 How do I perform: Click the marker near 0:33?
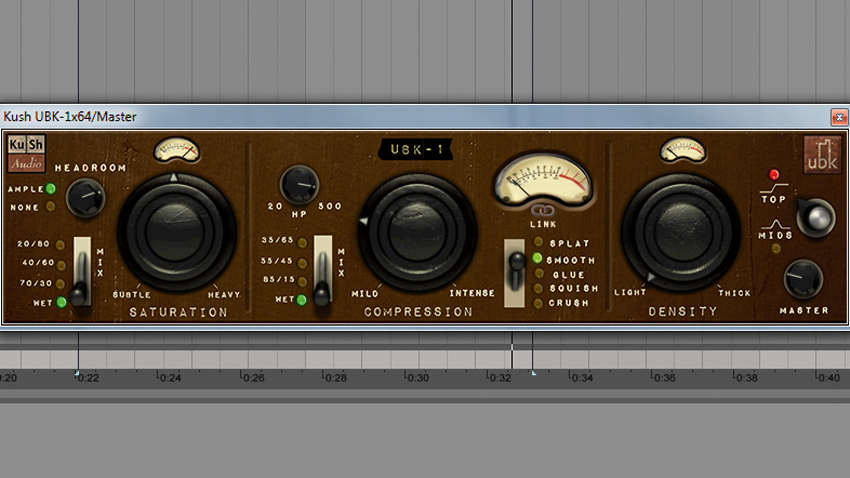coord(534,373)
